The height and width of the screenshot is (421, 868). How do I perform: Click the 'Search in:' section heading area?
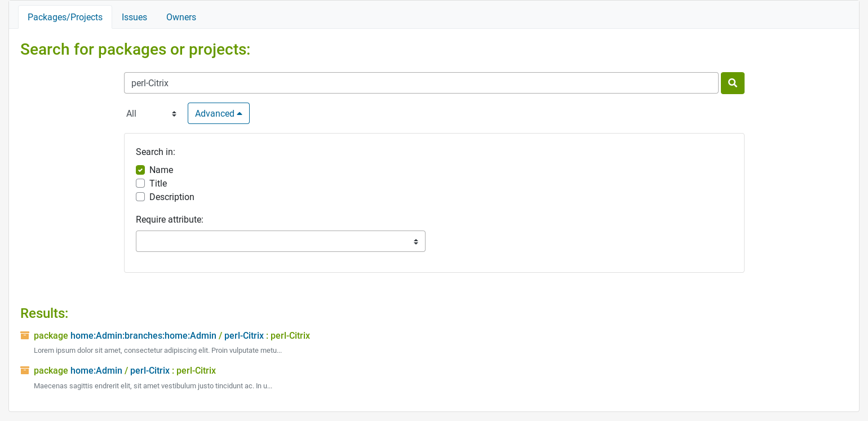(x=155, y=152)
